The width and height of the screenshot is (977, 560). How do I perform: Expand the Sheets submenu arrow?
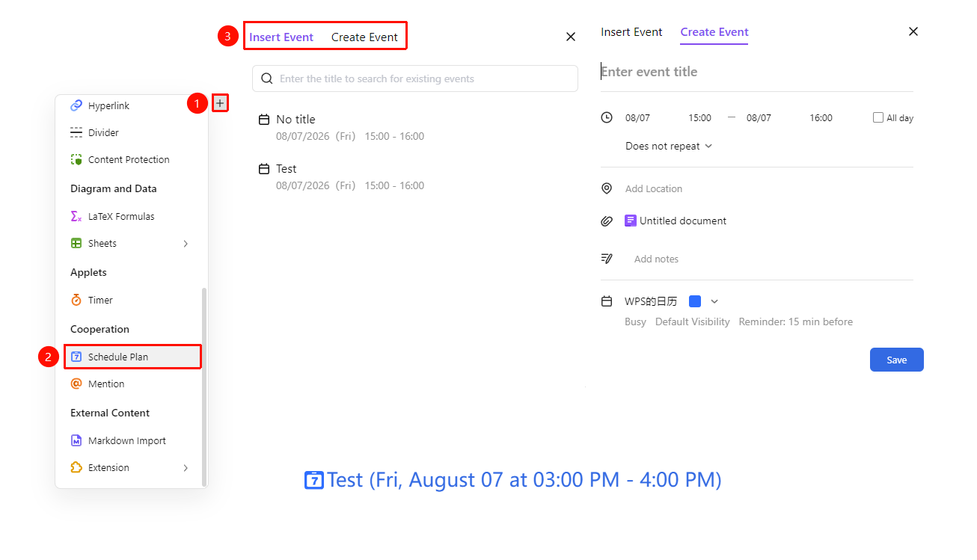pyautogui.click(x=186, y=243)
